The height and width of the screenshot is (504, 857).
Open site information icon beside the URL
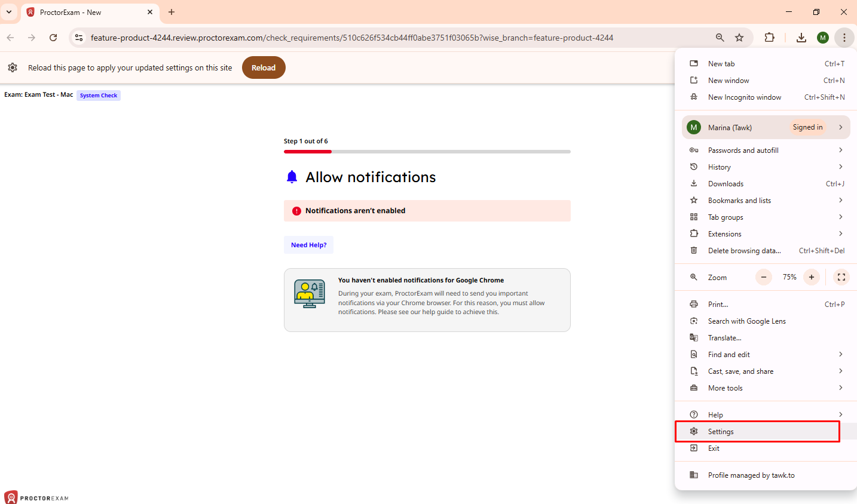point(78,38)
